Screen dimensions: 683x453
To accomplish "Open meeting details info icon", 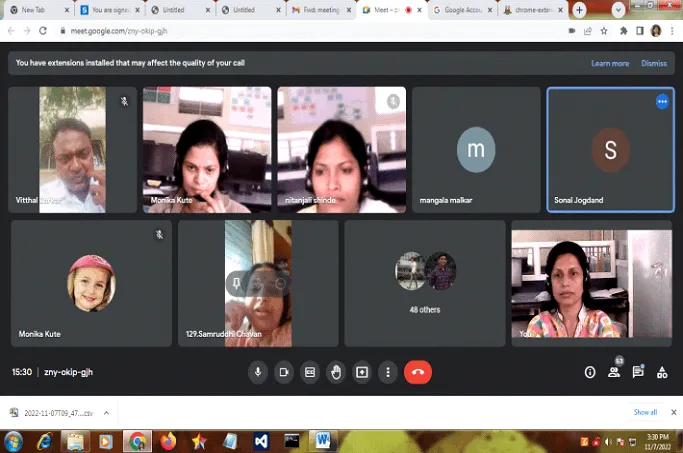I will (x=590, y=372).
